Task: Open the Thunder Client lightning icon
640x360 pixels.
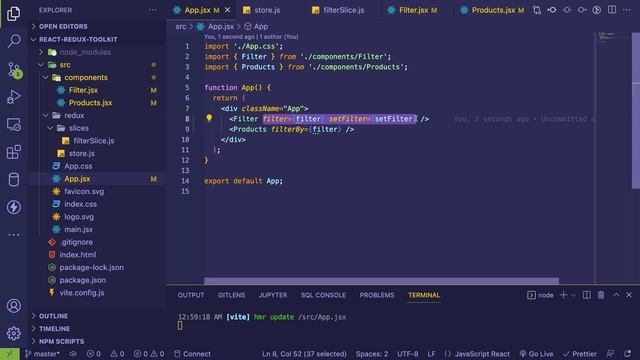Action: [13, 207]
